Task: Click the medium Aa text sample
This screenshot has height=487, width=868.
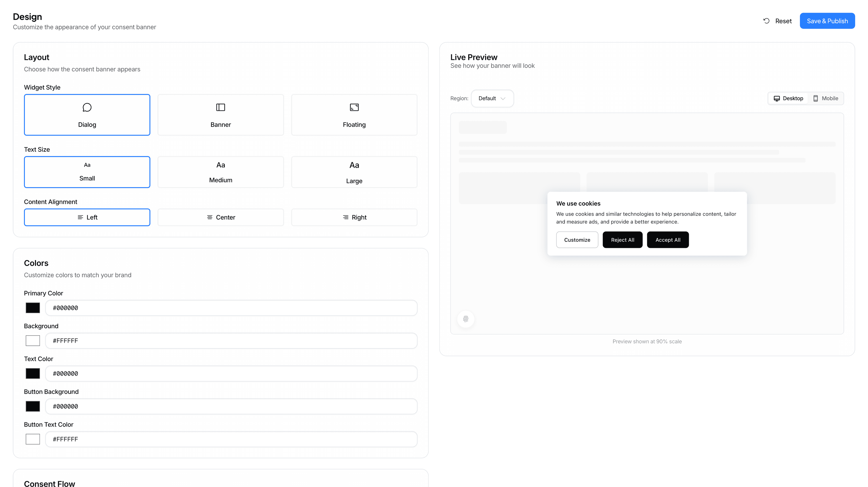Action: coord(221,165)
